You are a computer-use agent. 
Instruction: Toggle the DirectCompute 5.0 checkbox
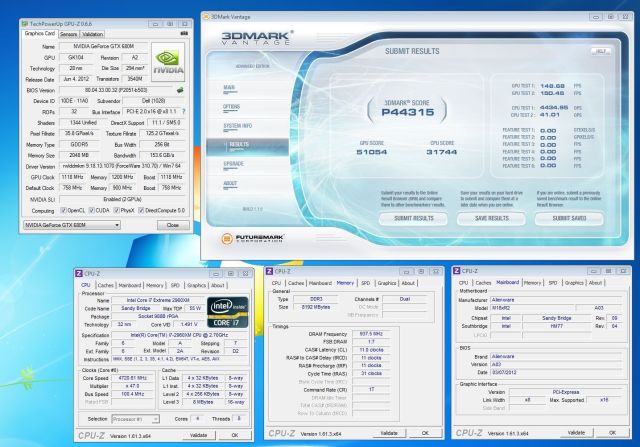click(x=141, y=210)
